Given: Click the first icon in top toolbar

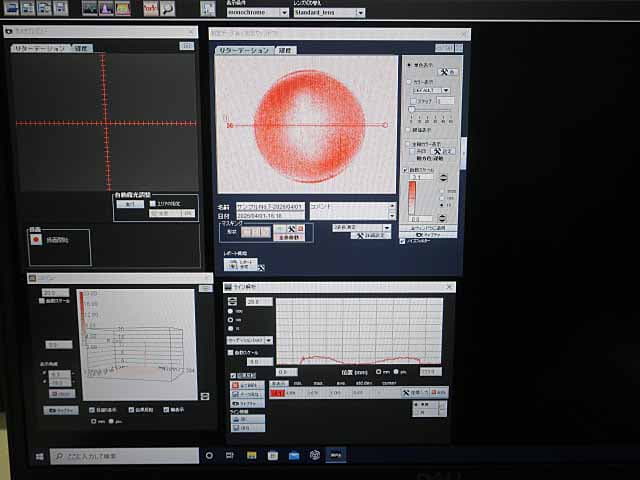Looking at the screenshot, I should pos(11,8).
